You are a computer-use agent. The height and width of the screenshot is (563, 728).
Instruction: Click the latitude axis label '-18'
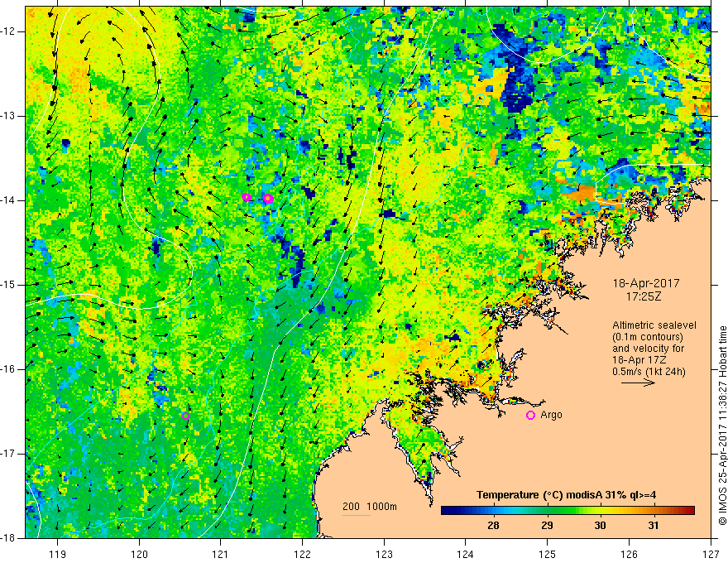pyautogui.click(x=8, y=538)
